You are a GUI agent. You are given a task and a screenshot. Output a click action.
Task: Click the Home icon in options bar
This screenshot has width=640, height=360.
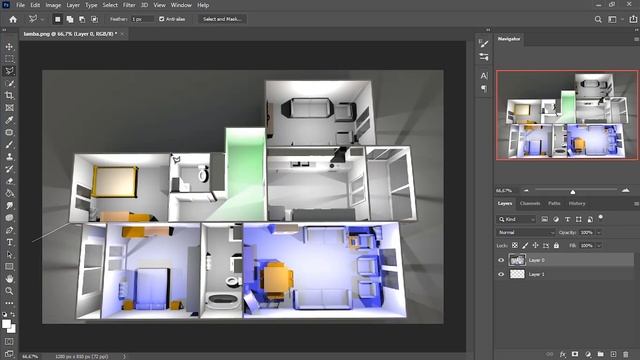click(x=13, y=19)
